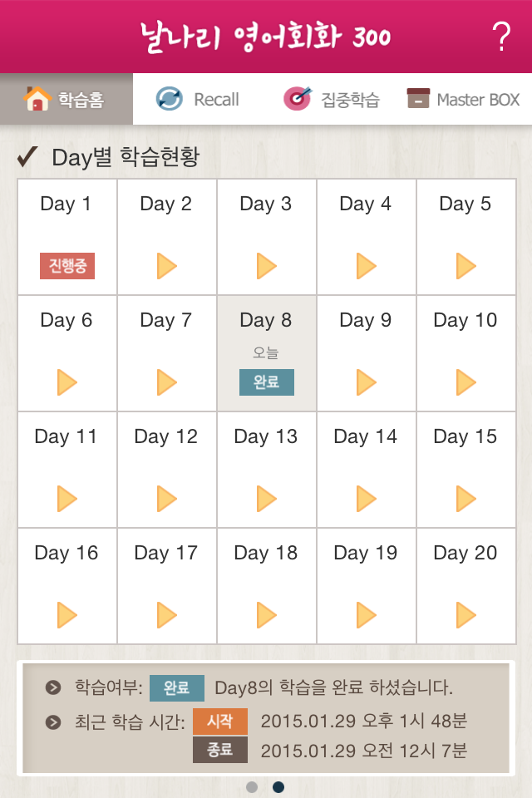Tap Day 5 play arrow icon
This screenshot has height=798, width=532.
[466, 266]
